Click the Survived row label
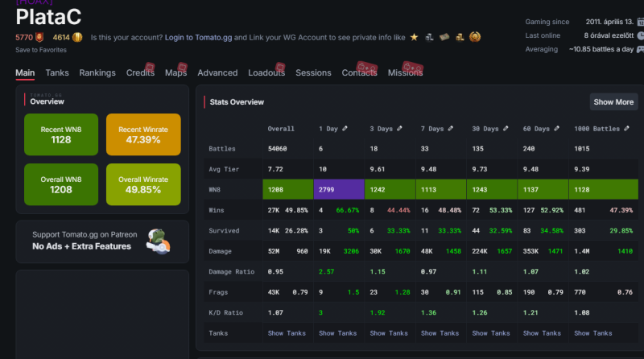Screen dimensions: 644x359 click(x=224, y=231)
